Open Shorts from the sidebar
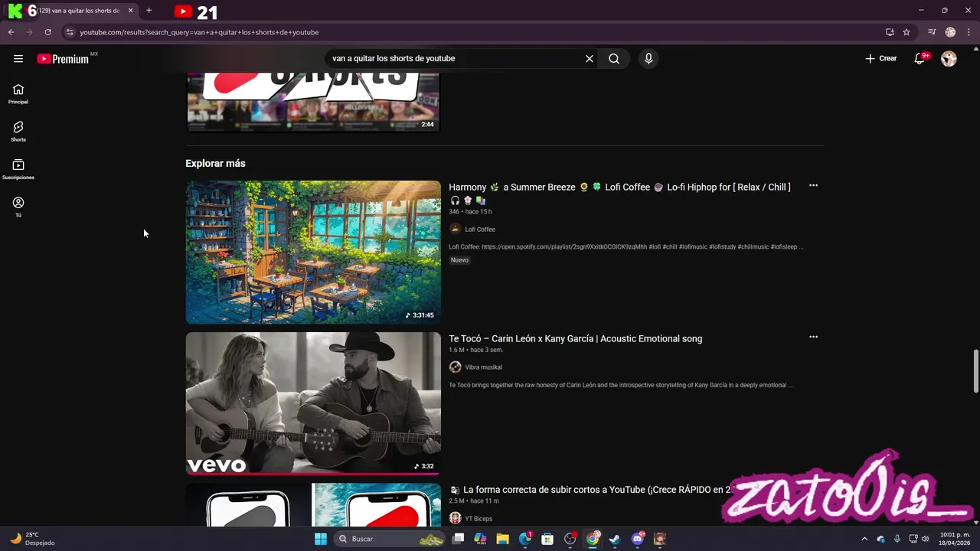The image size is (980, 551). click(x=18, y=132)
